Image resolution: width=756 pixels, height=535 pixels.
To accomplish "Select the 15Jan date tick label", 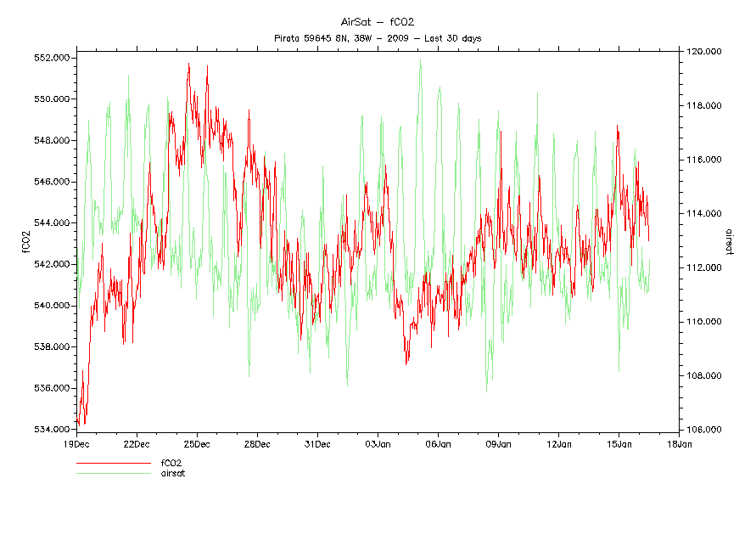I will (x=619, y=443).
